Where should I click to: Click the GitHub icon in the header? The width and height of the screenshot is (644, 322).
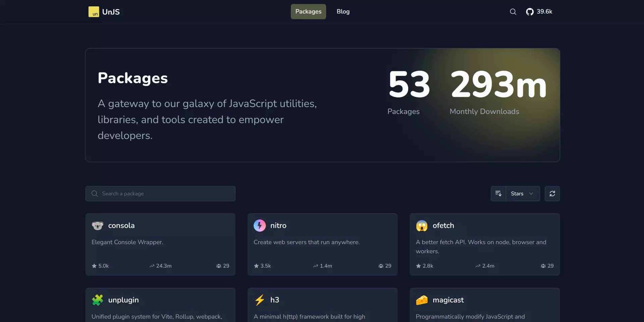[530, 12]
